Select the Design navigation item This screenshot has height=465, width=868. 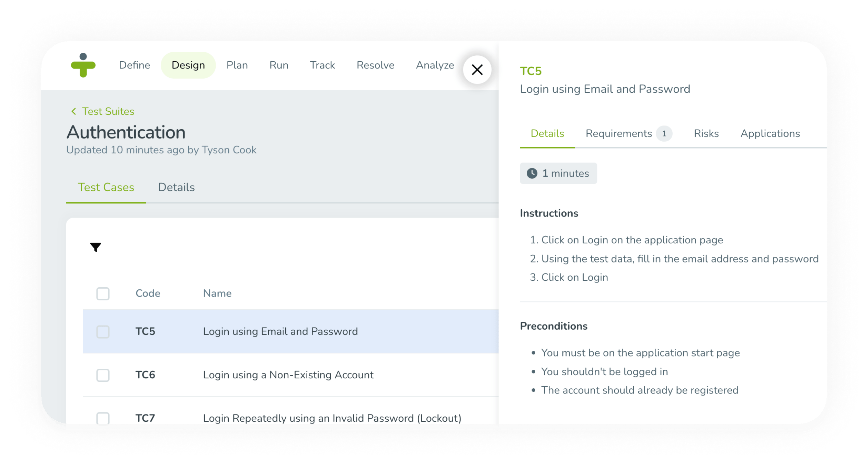(188, 65)
